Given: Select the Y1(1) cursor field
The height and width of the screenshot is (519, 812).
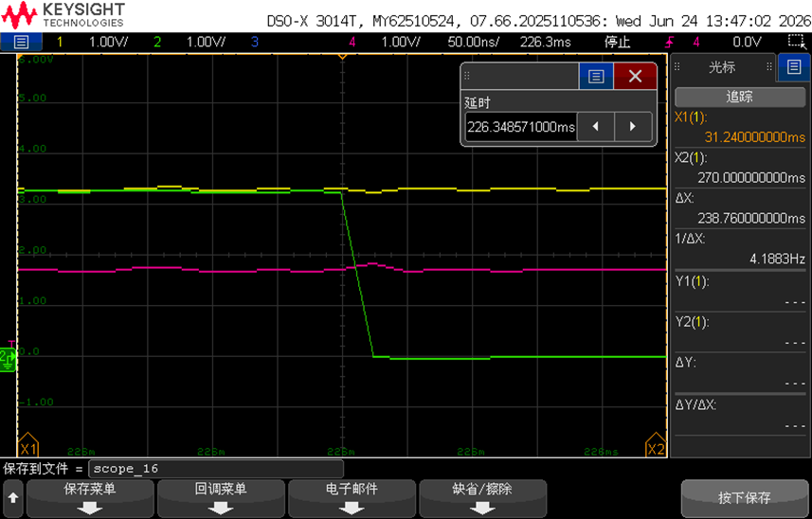Looking at the screenshot, I should pos(740,292).
